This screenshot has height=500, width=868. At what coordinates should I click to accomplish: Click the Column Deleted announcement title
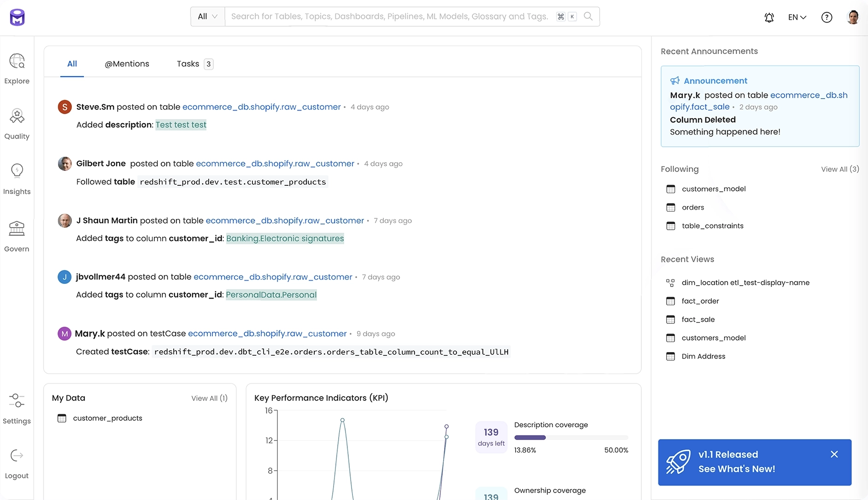point(703,120)
